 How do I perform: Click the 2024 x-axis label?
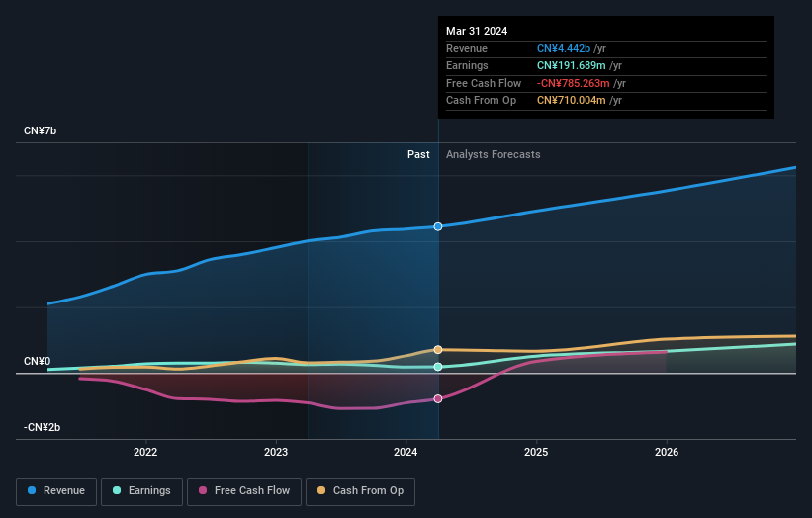406,453
